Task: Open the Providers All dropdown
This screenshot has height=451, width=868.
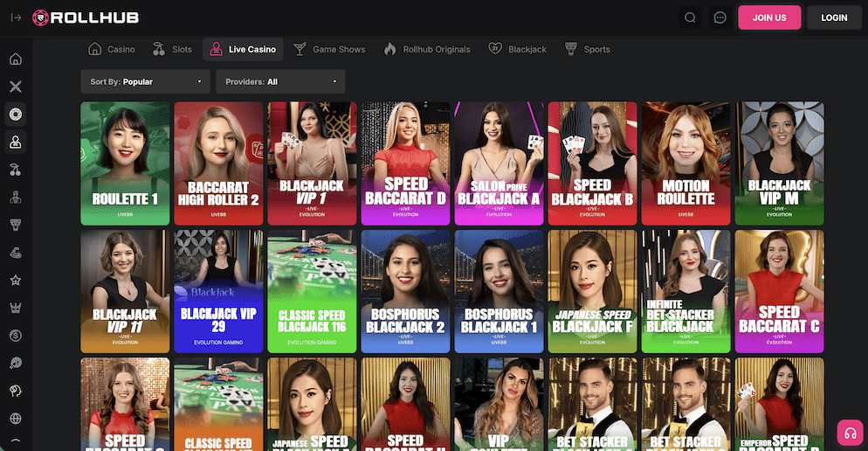Action: [280, 81]
